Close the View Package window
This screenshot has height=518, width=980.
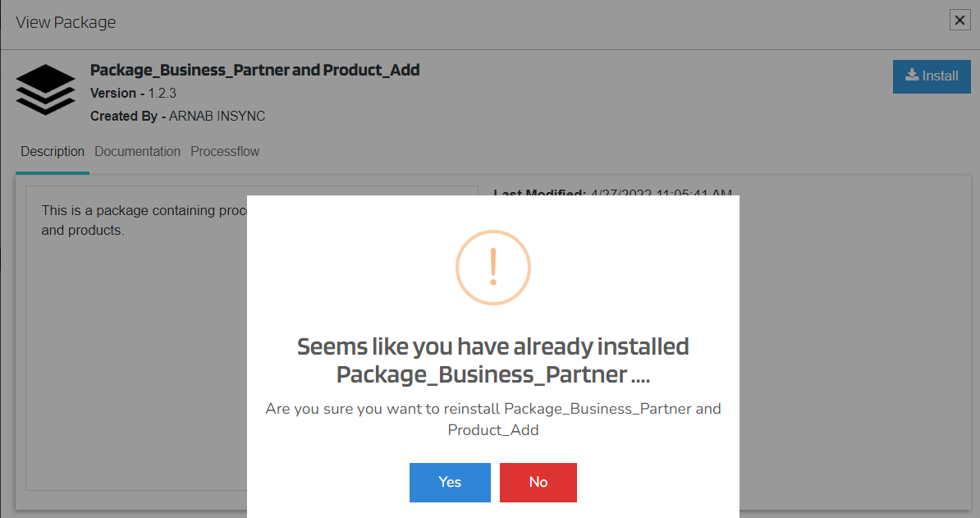[959, 21]
